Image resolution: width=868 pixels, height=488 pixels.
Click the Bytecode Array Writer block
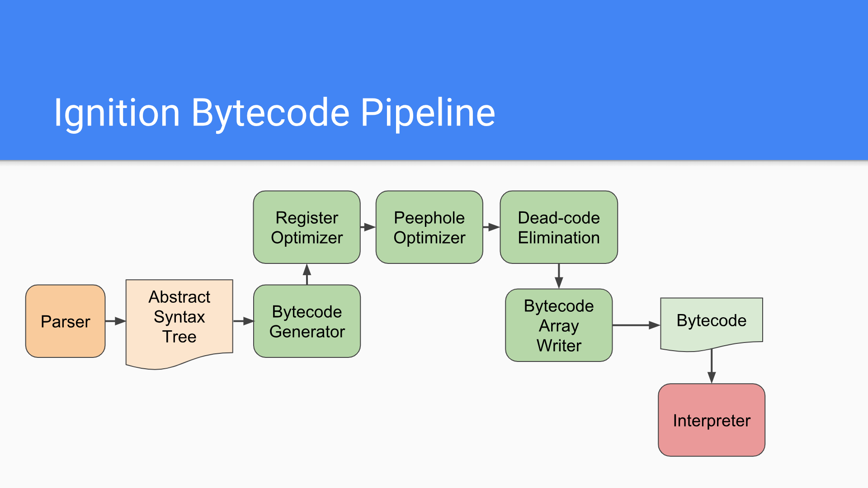(x=558, y=325)
